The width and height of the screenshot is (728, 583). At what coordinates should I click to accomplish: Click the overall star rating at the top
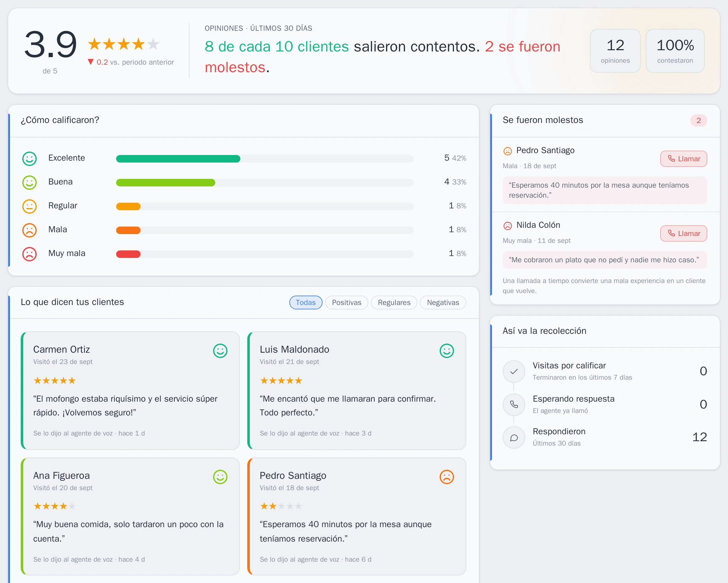pyautogui.click(x=124, y=44)
